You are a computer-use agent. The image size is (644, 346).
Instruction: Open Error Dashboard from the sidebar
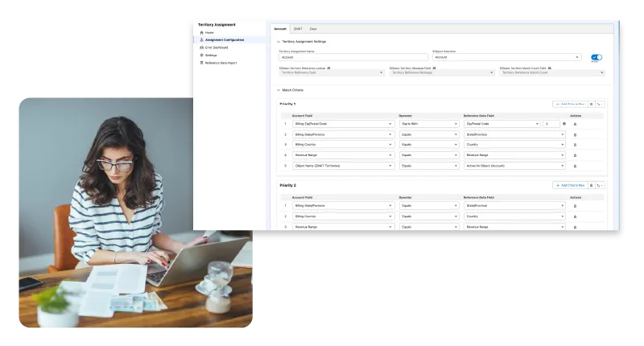(217, 47)
